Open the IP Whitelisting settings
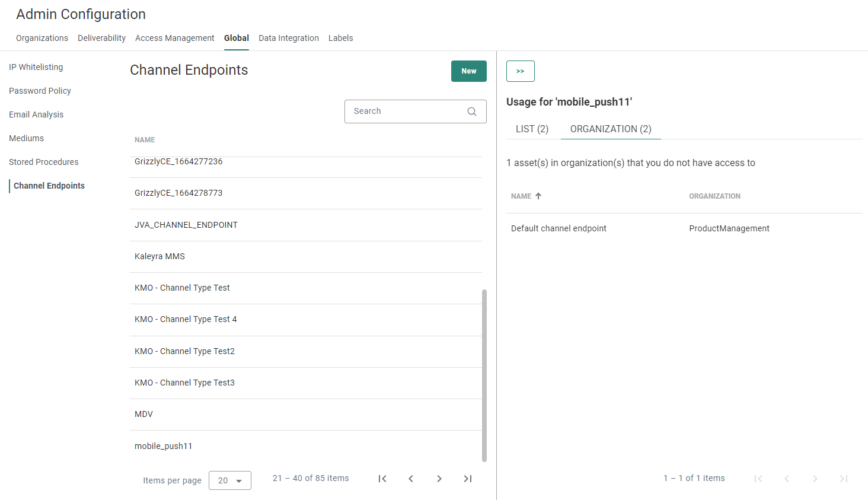Image resolution: width=868 pixels, height=500 pixels. tap(36, 67)
